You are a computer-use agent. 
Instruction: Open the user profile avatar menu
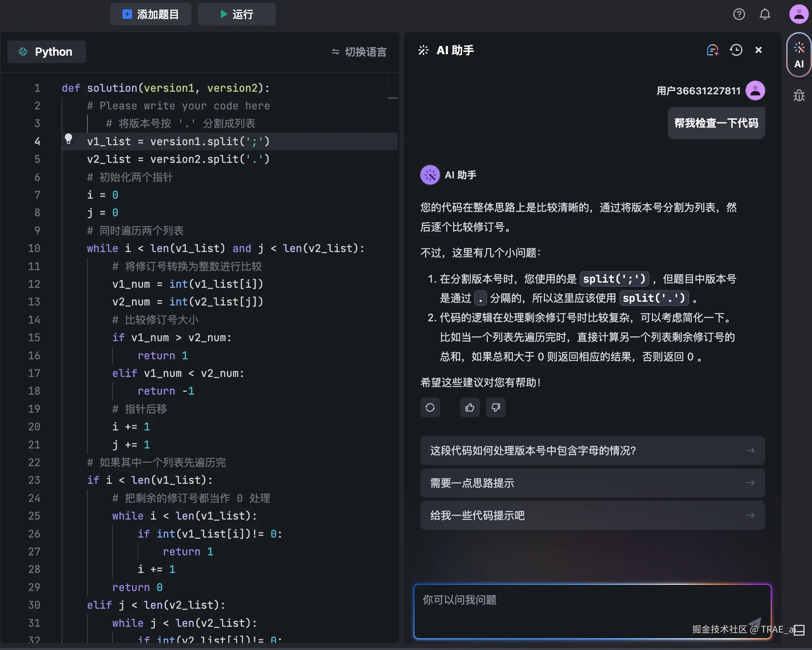click(x=798, y=14)
